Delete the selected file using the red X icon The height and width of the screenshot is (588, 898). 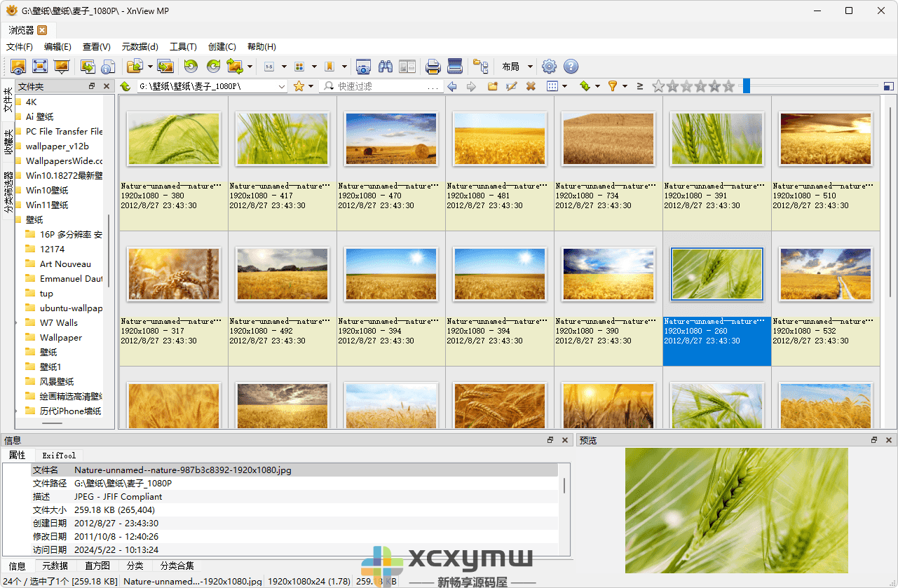(x=531, y=86)
